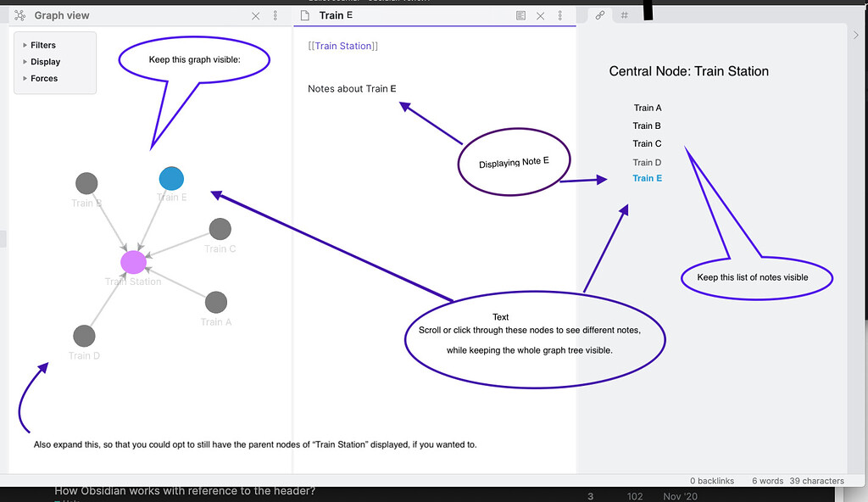868x502 pixels.
Task: Select Train E in the Central Node list
Action: (x=647, y=178)
